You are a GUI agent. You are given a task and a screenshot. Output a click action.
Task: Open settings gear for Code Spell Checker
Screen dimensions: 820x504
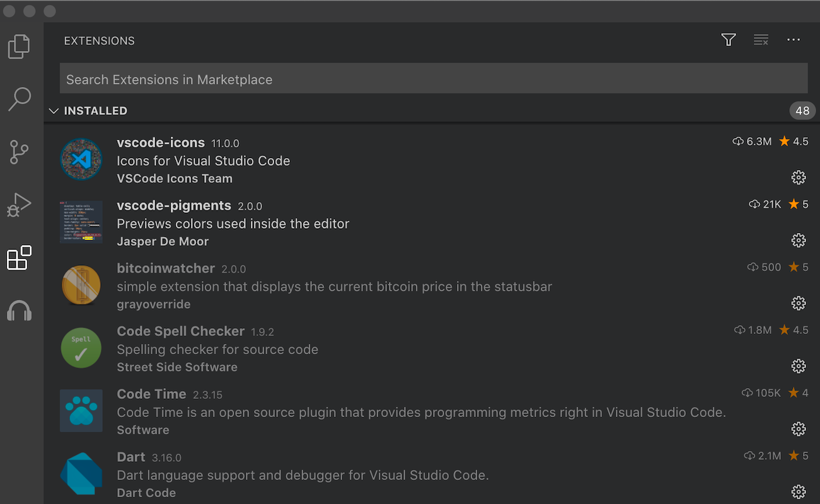point(799,366)
